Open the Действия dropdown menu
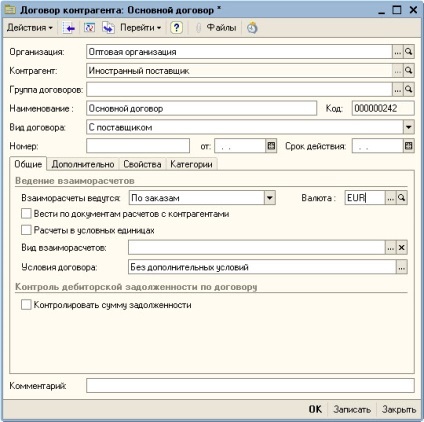 coord(30,28)
